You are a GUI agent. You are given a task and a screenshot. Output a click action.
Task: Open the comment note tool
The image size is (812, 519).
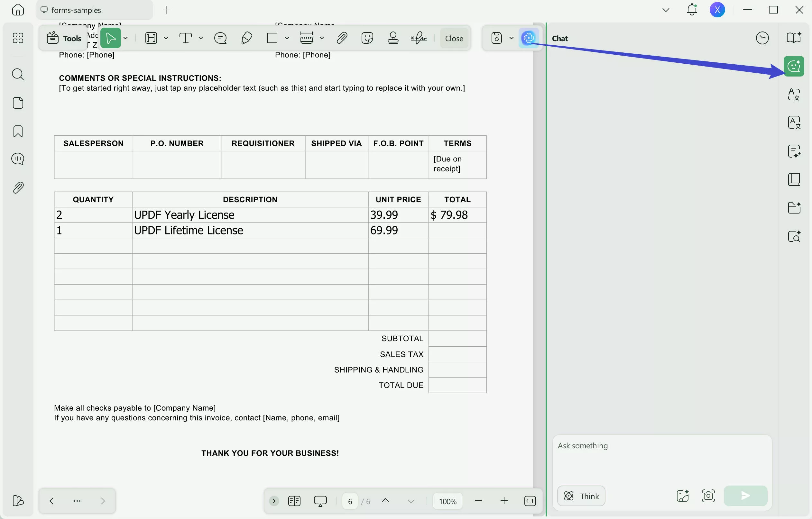point(220,38)
